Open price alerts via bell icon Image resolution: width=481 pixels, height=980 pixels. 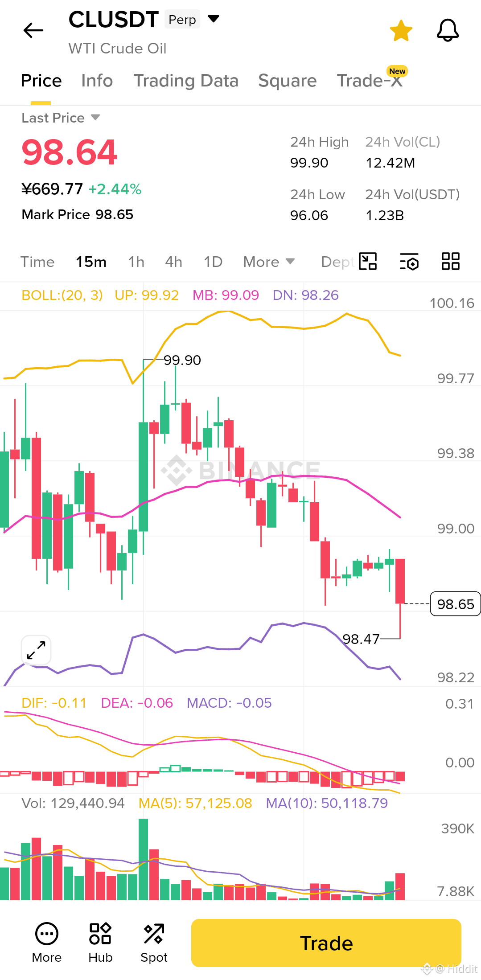[x=448, y=30]
